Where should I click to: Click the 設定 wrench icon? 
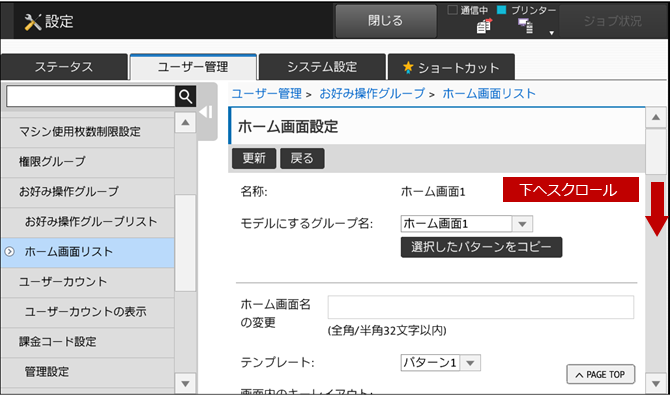[x=32, y=21]
